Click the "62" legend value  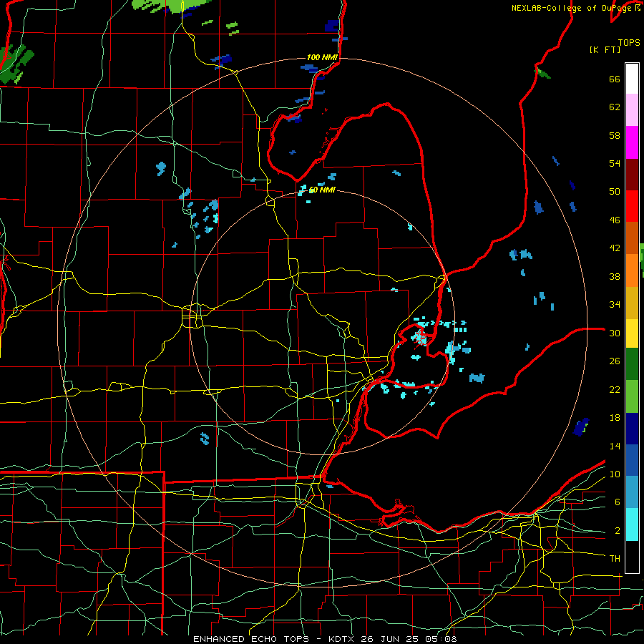(x=615, y=107)
